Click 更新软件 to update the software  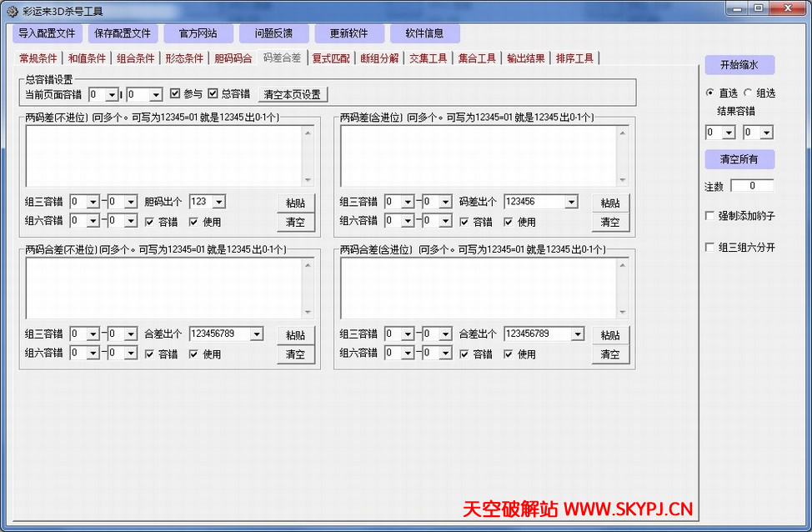coord(348,33)
